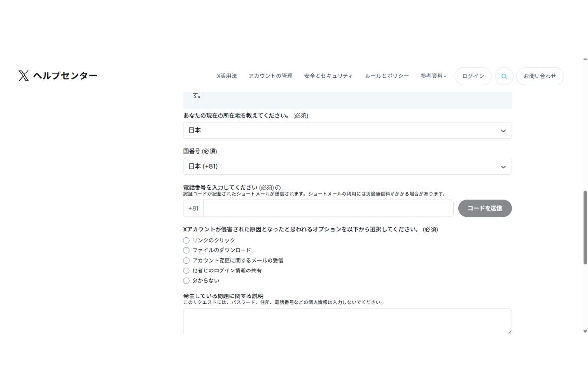Viewport: 588px width, 392px height.
Task: Open the current location 日本 dropdown
Action: click(x=347, y=130)
